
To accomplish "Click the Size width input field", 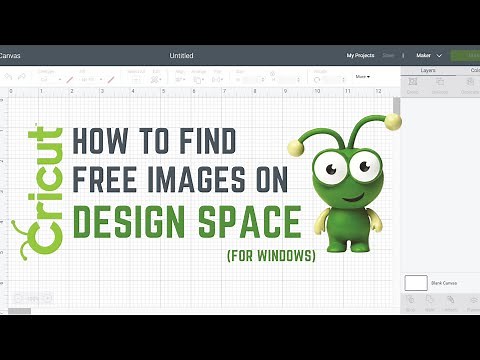I will 253,80.
